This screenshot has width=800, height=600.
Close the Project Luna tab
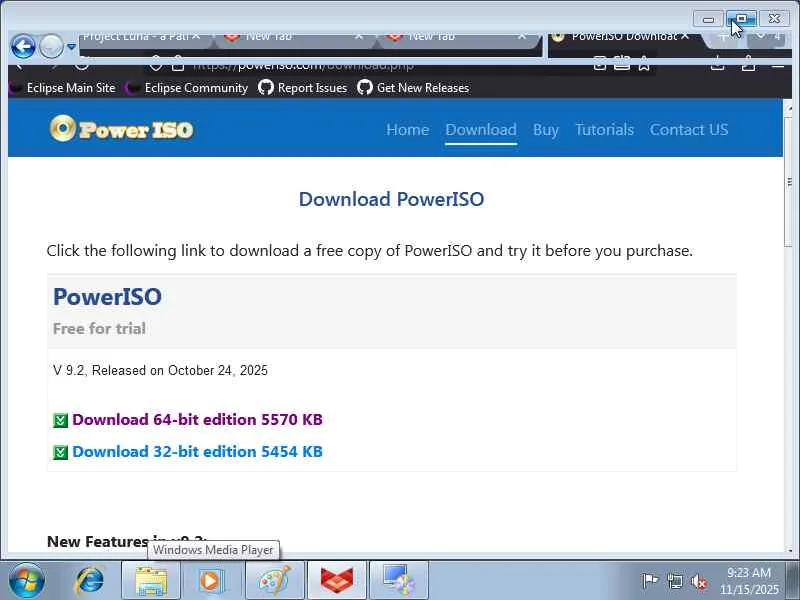(x=196, y=36)
